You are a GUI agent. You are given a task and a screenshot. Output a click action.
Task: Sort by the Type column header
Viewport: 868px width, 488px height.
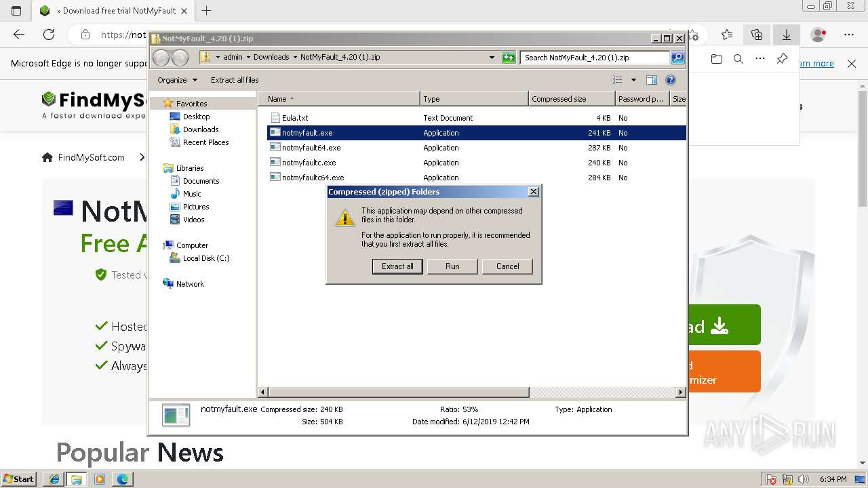[474, 99]
